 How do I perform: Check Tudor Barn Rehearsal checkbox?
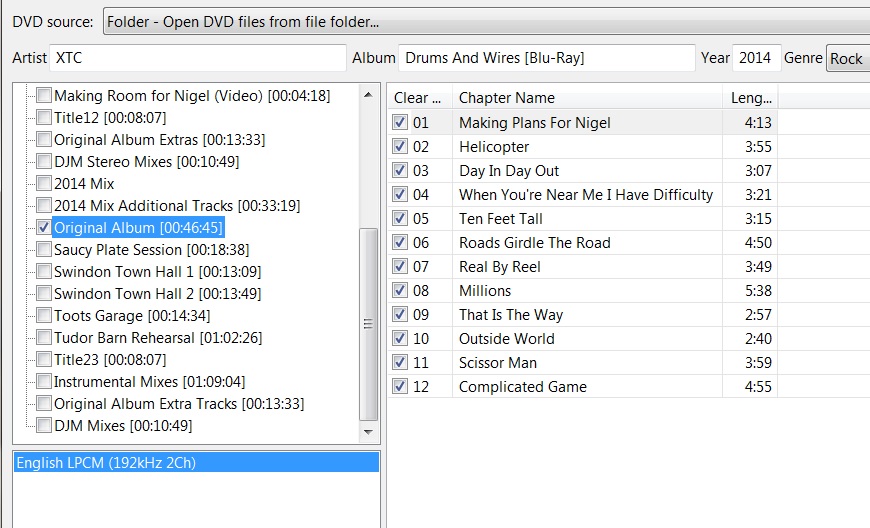click(x=44, y=337)
